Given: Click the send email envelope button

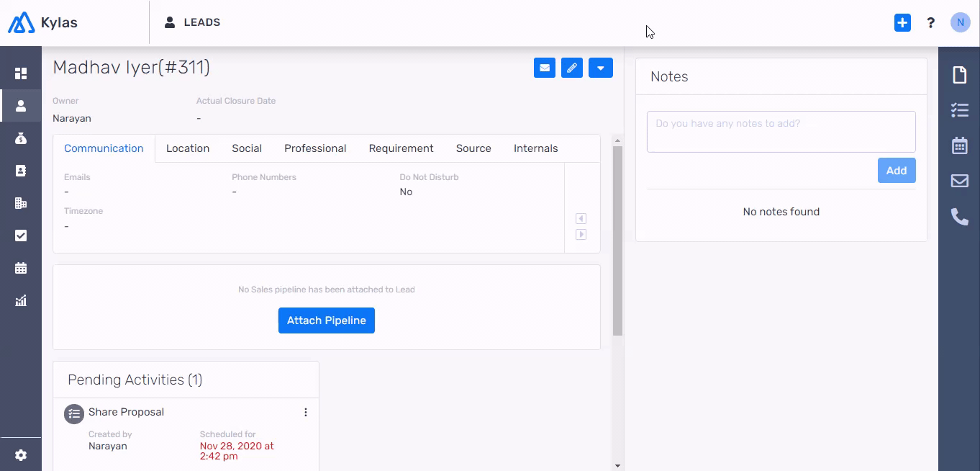Looking at the screenshot, I should (545, 68).
